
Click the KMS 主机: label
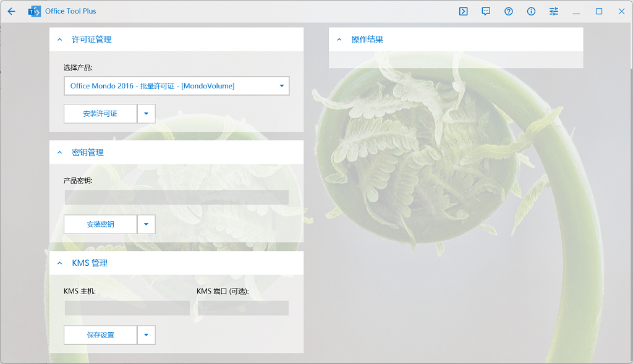point(80,291)
